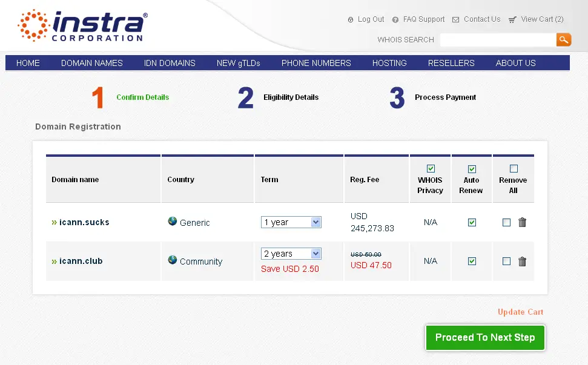Open the DOMAIN NAMES menu
588x365 pixels.
(x=92, y=63)
